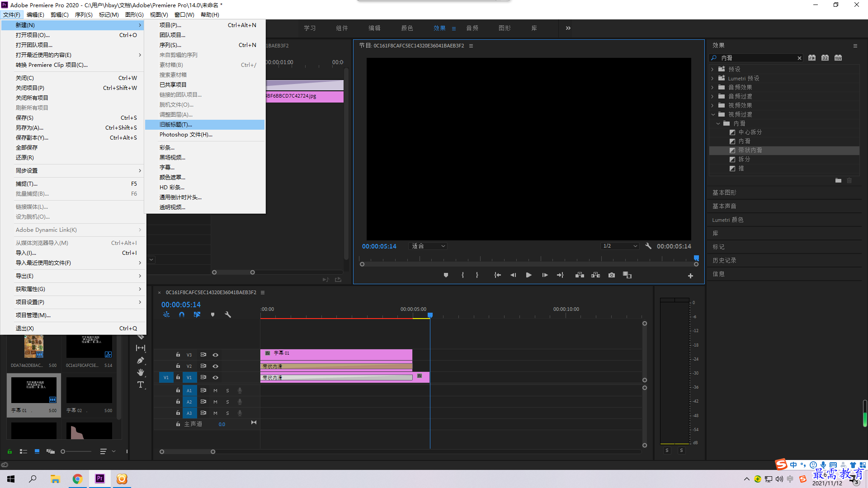Switch to the 音频 workspace tab
Viewport: 868px width, 488px height.
coord(472,28)
